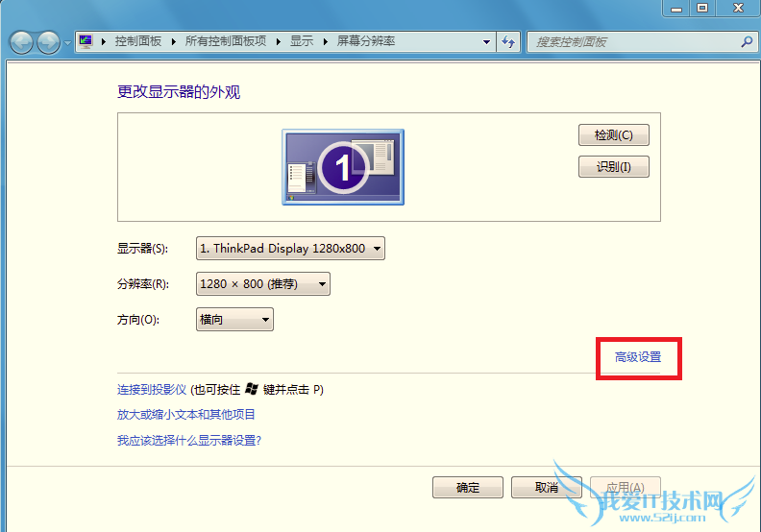Open the 显示器 ThinkPad Display dropdown
The height and width of the screenshot is (532, 761).
click(x=290, y=249)
